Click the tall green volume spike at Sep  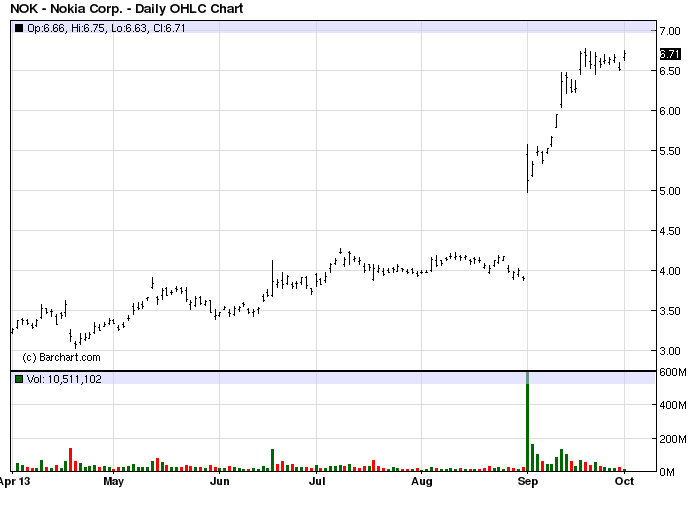click(x=528, y=422)
